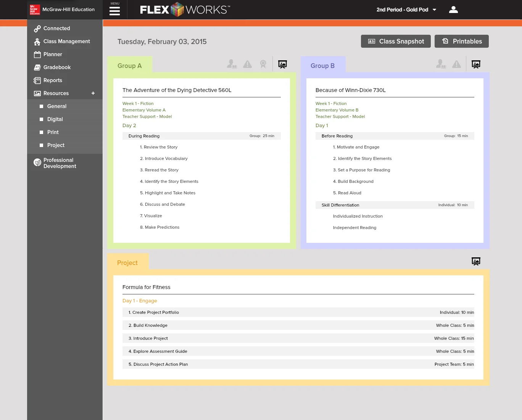The width and height of the screenshot is (522, 420).
Task: Click the Professional Development icon
Action: coord(37,163)
